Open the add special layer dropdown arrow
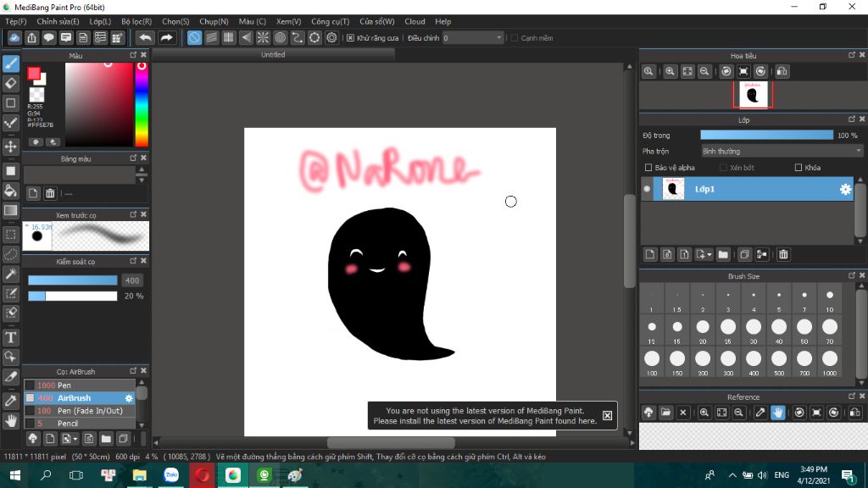Screen dimensions: 868x488 click(709, 254)
